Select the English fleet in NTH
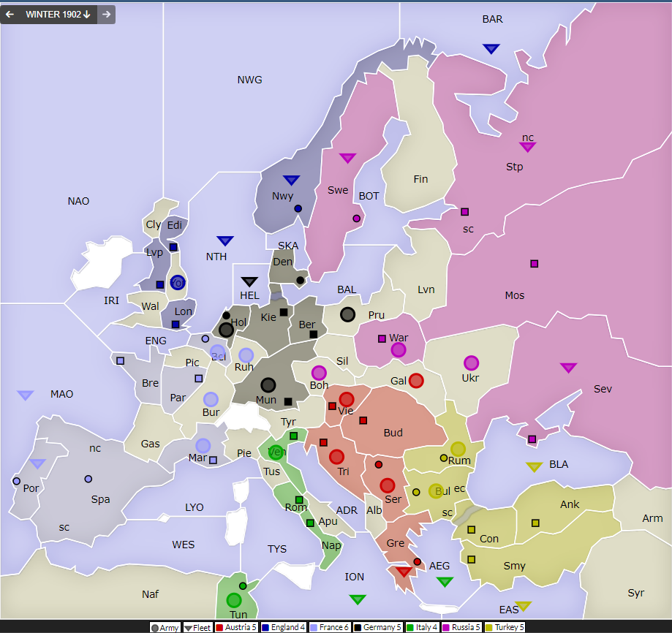 click(225, 240)
